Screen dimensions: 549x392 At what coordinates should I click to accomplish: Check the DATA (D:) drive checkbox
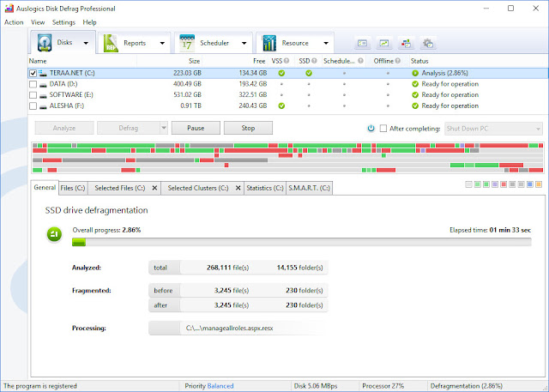tap(33, 84)
